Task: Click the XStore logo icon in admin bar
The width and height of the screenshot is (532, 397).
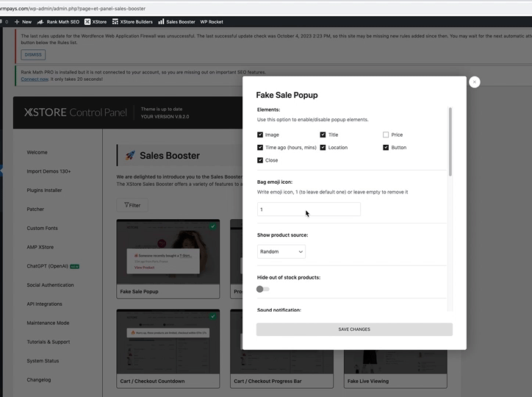Action: [87, 22]
